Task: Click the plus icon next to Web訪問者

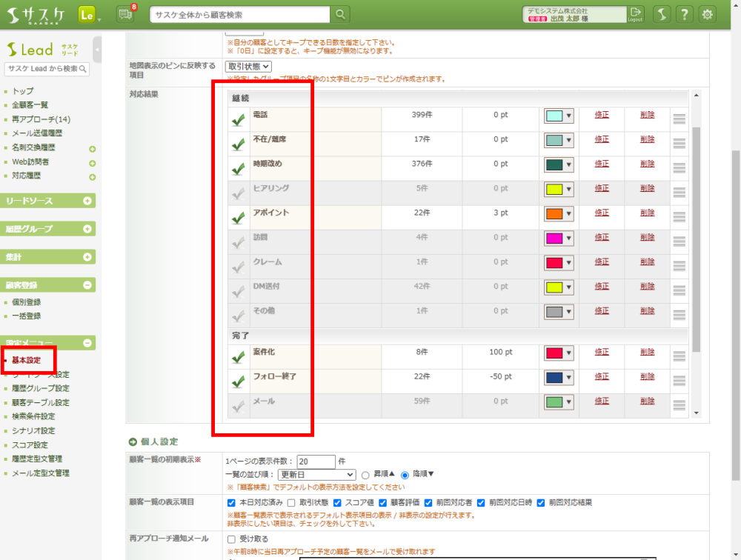Action: (x=93, y=163)
